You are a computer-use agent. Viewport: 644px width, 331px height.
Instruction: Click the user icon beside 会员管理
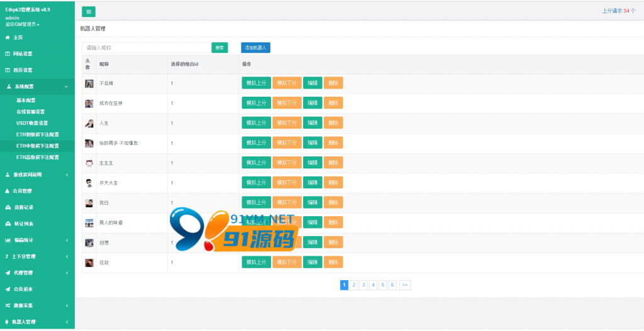click(x=8, y=191)
